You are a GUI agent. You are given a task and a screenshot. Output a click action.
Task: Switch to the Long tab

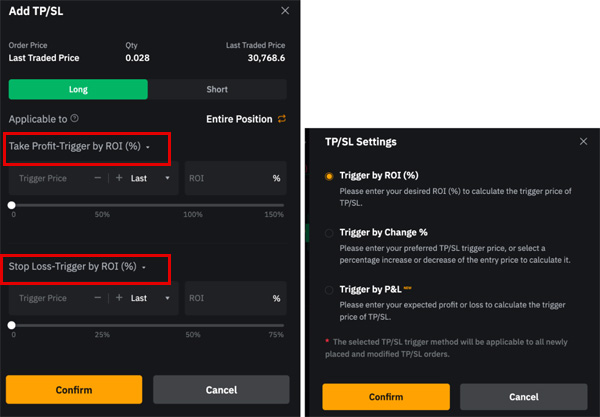pyautogui.click(x=78, y=90)
